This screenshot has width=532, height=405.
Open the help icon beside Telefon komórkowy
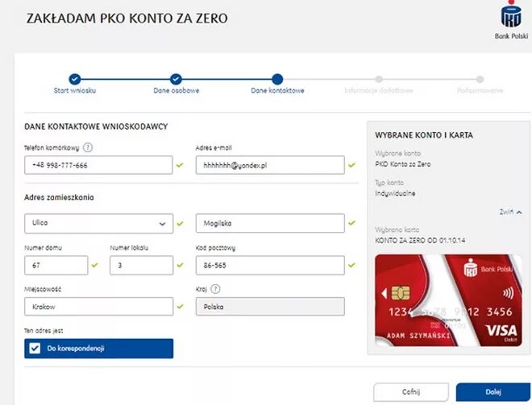click(x=88, y=147)
